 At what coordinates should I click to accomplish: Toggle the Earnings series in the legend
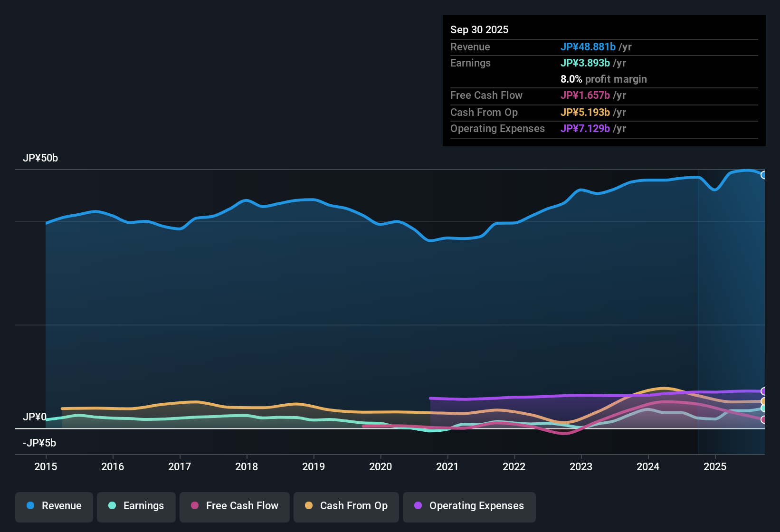[136, 506]
